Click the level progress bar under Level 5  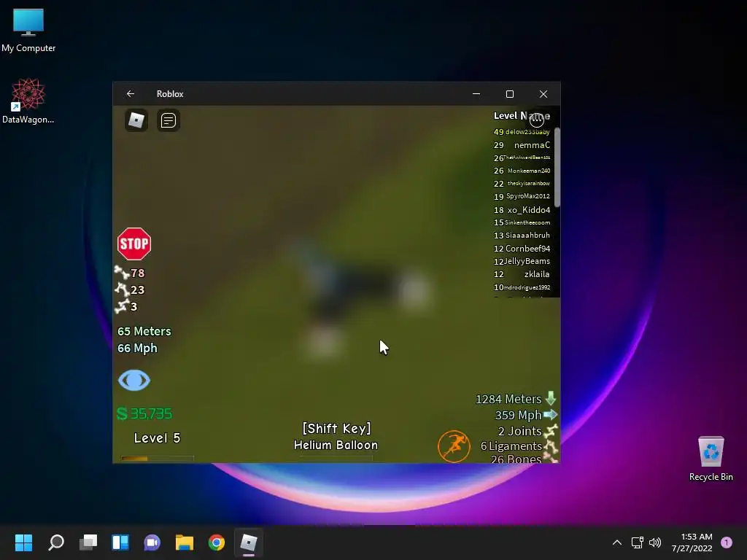[x=158, y=458]
